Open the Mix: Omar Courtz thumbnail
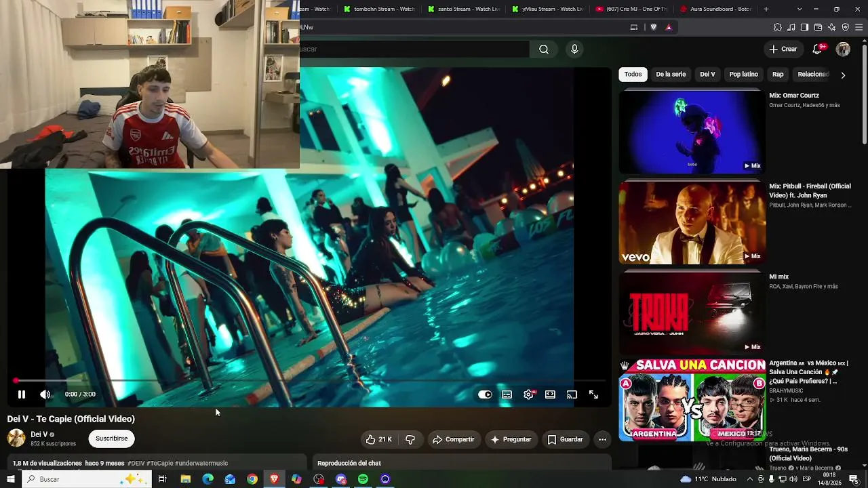Screen dimensions: 868x488 tap(692, 131)
